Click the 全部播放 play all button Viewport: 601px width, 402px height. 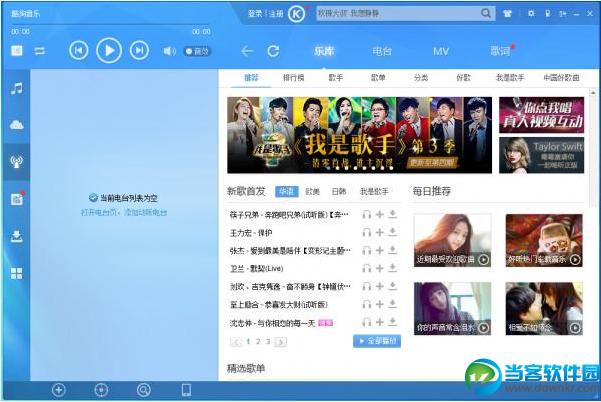(x=377, y=341)
